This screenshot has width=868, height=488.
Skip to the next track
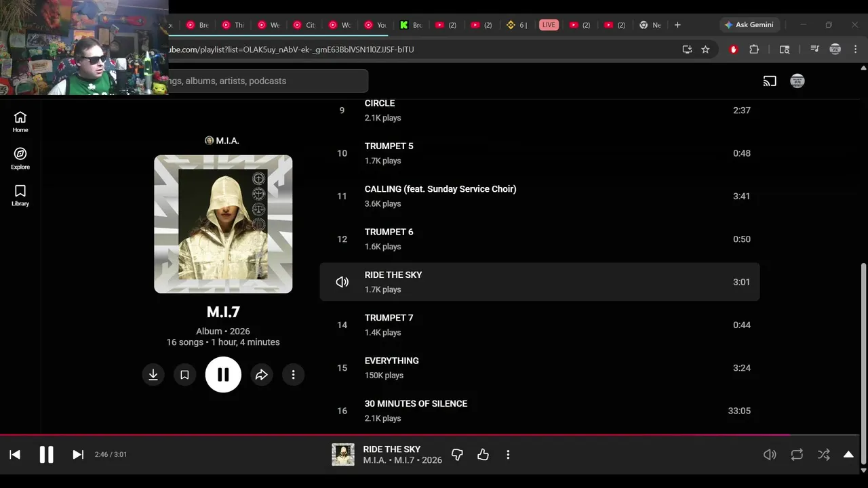(78, 455)
